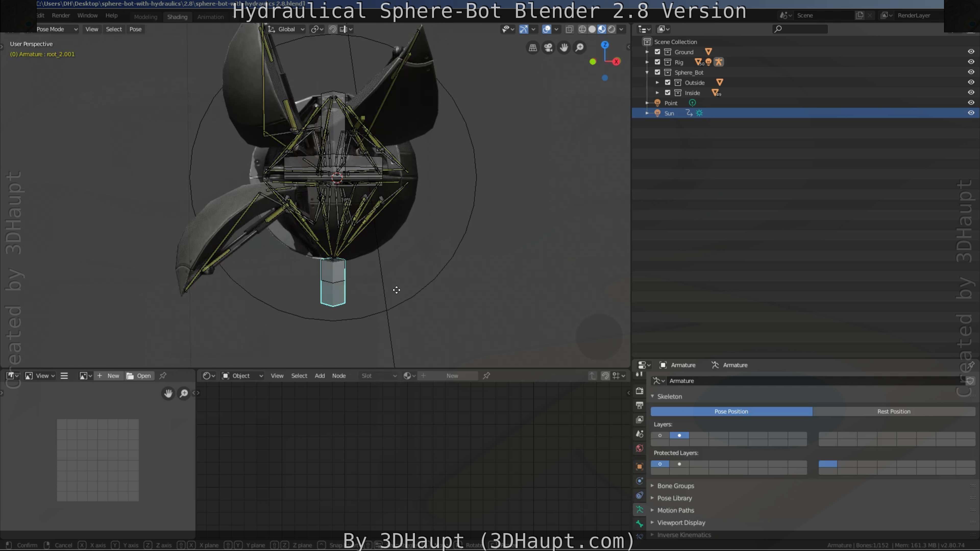Pin the node editor material
The width and height of the screenshot is (980, 551).
[486, 376]
